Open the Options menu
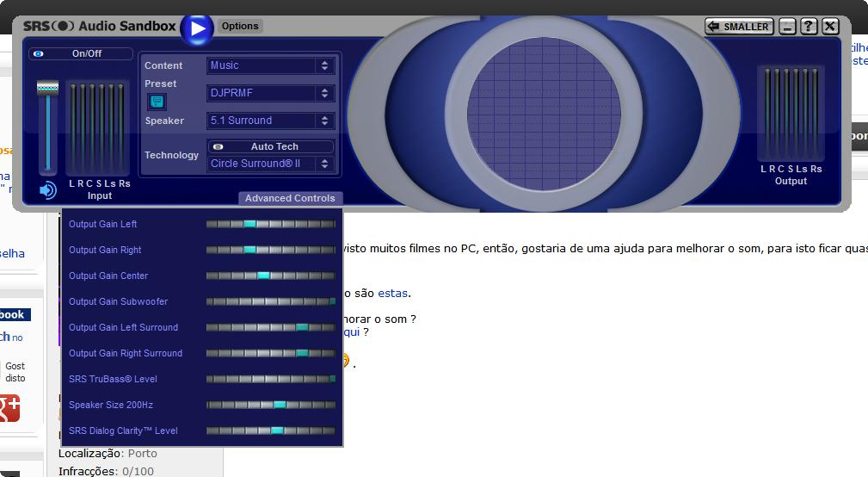The height and width of the screenshot is (477, 868). click(x=240, y=26)
